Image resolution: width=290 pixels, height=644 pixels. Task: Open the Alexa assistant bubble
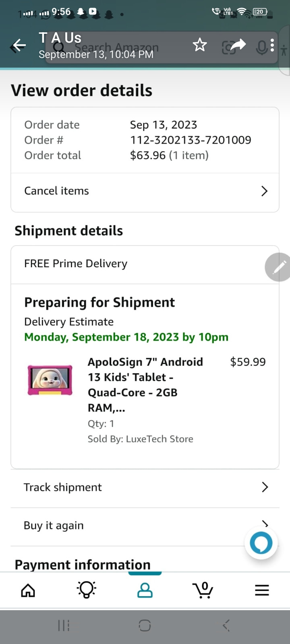click(x=261, y=543)
